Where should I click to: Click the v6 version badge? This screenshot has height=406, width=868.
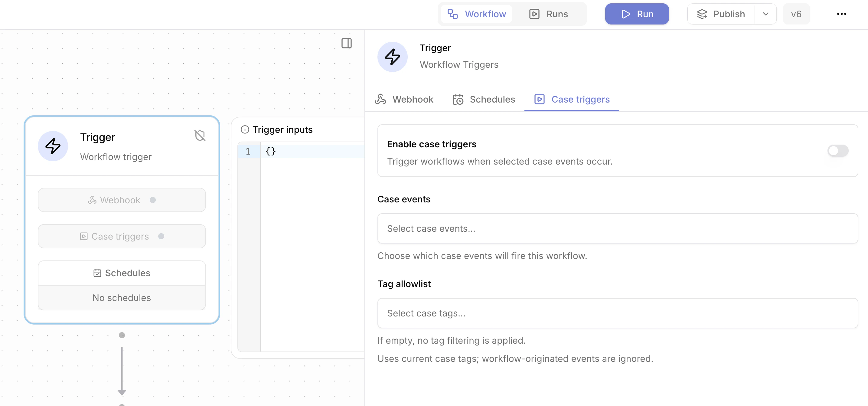tap(796, 14)
